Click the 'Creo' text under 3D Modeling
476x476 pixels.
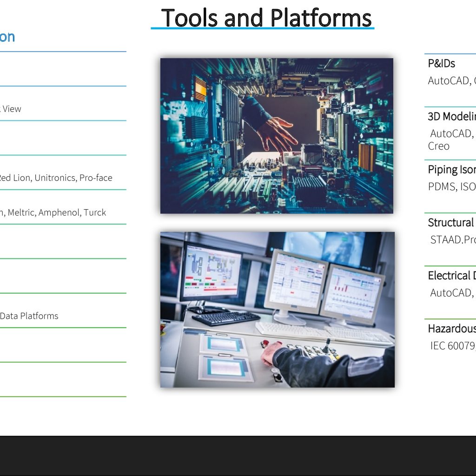coord(438,146)
